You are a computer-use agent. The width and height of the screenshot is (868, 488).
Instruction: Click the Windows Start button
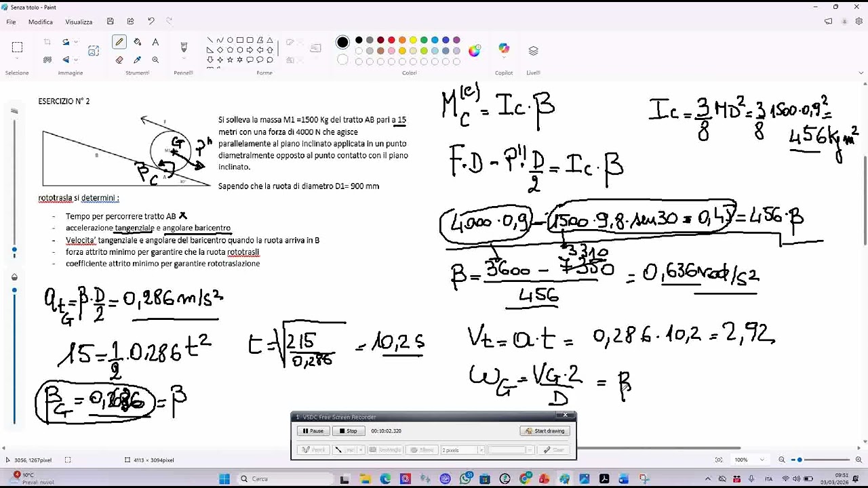coord(224,479)
